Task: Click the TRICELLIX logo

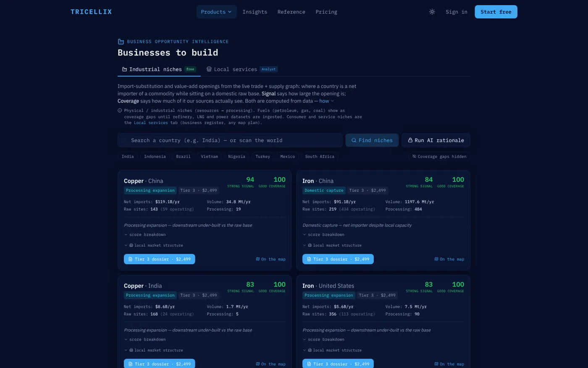Action: coord(91,12)
